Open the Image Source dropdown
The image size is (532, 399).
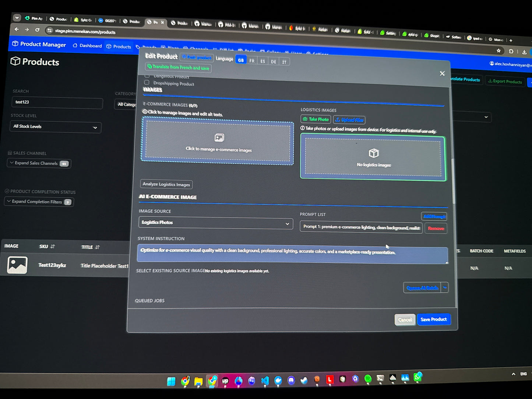[216, 223]
